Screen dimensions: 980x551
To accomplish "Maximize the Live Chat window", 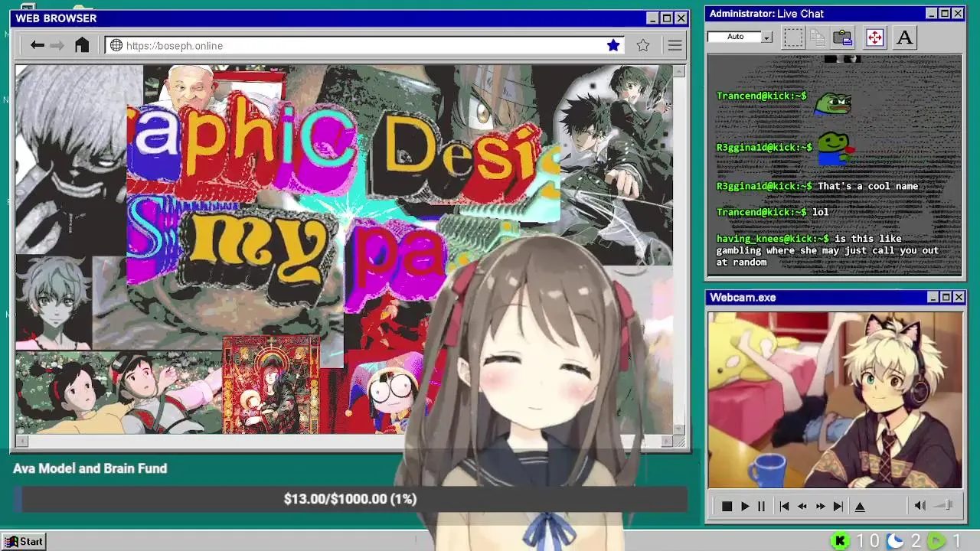I will coord(945,14).
